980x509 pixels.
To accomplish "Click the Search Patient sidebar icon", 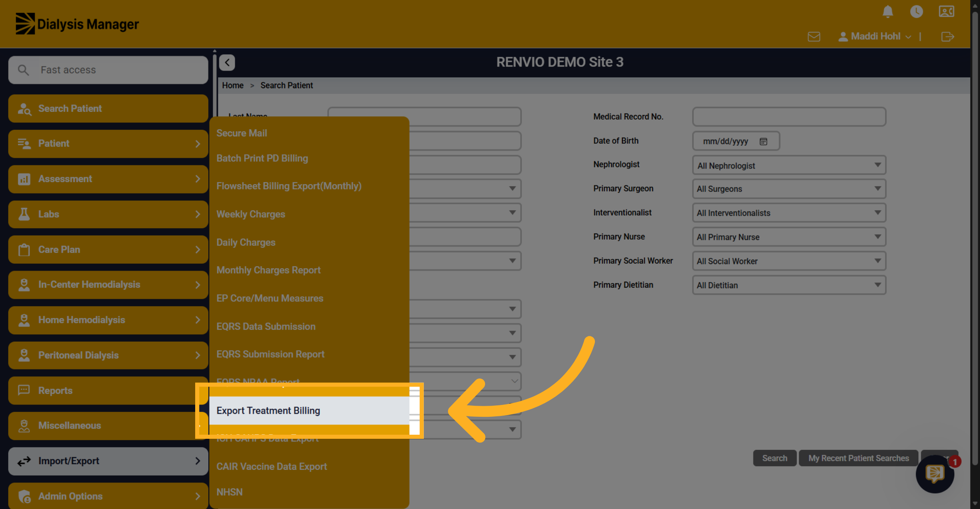I will tap(24, 109).
